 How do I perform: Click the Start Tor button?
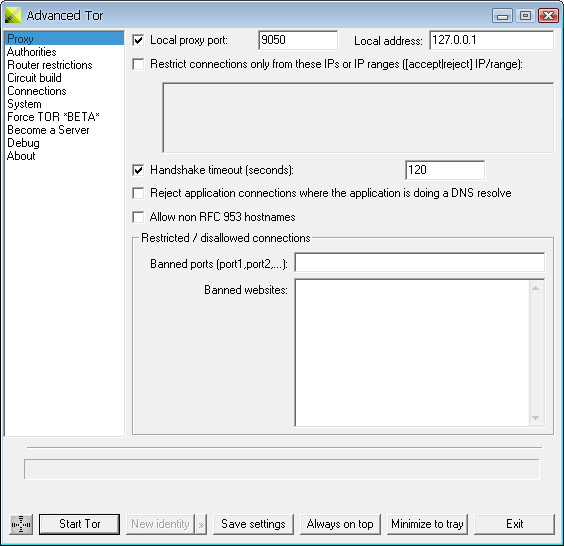click(x=79, y=524)
